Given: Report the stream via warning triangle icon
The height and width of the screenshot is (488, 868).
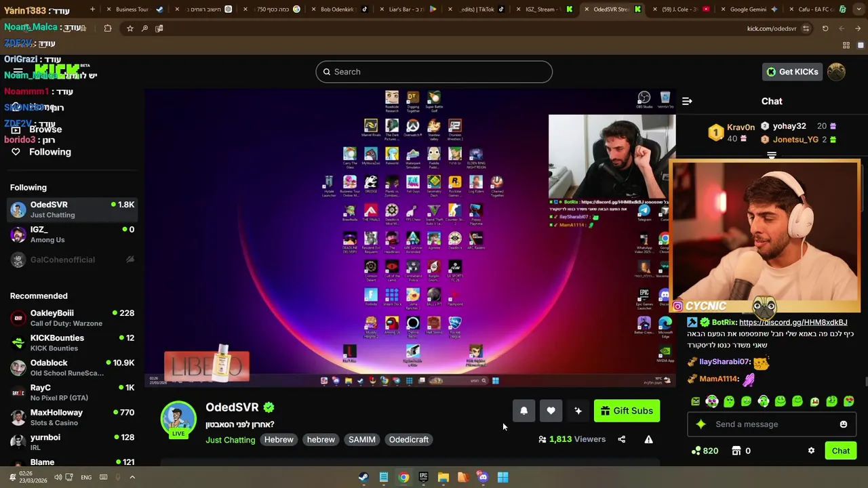Looking at the screenshot, I should point(648,439).
